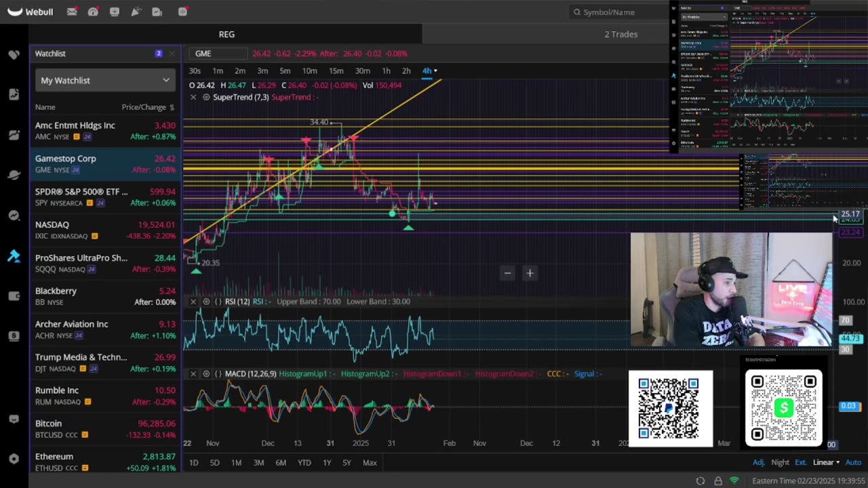Toggle Ext. extended hours display
The width and height of the screenshot is (868, 488).
(x=801, y=462)
